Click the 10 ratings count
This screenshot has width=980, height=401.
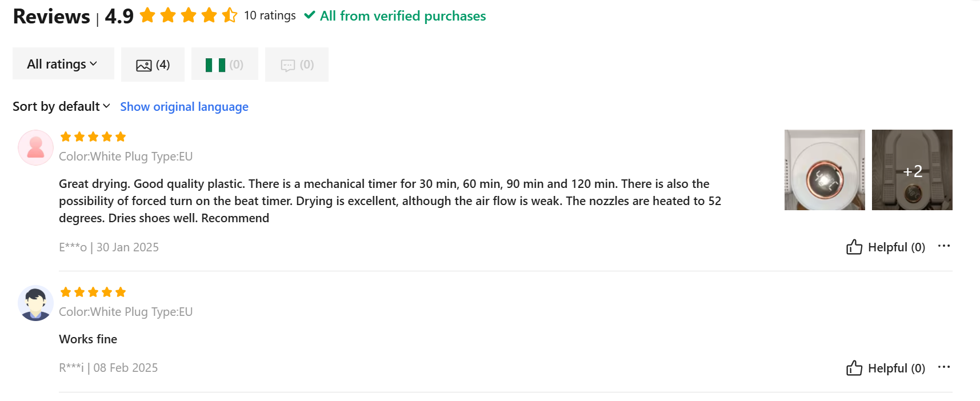(270, 15)
